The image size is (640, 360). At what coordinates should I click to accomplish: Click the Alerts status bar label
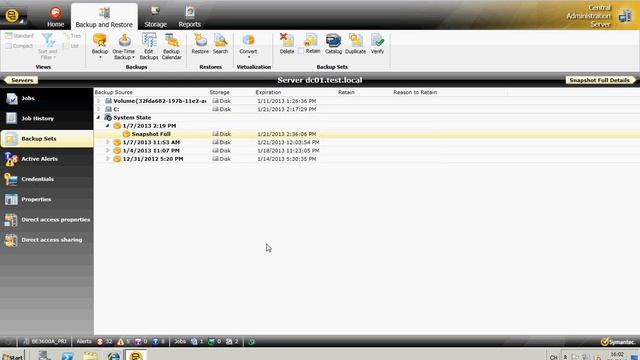(84, 342)
